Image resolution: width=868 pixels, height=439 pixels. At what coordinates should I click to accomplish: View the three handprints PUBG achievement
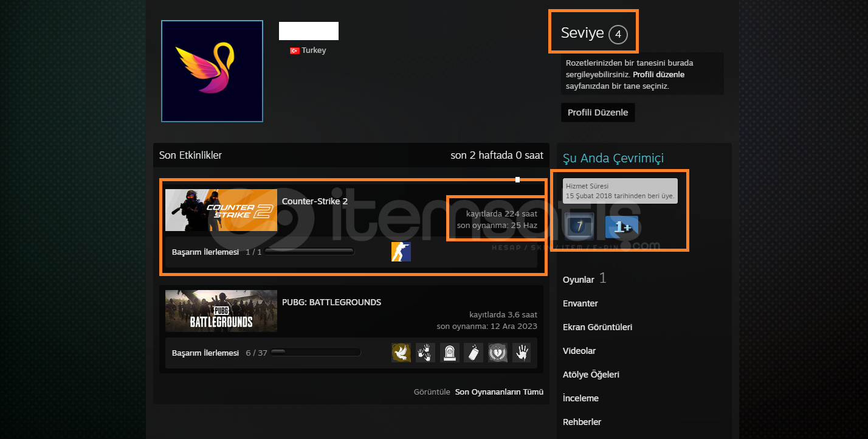coord(425,353)
